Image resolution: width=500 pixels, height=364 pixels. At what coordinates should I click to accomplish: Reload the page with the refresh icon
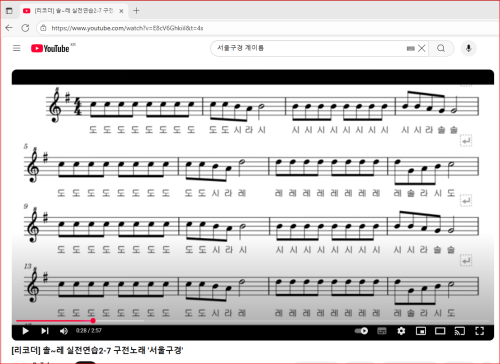click(x=25, y=28)
